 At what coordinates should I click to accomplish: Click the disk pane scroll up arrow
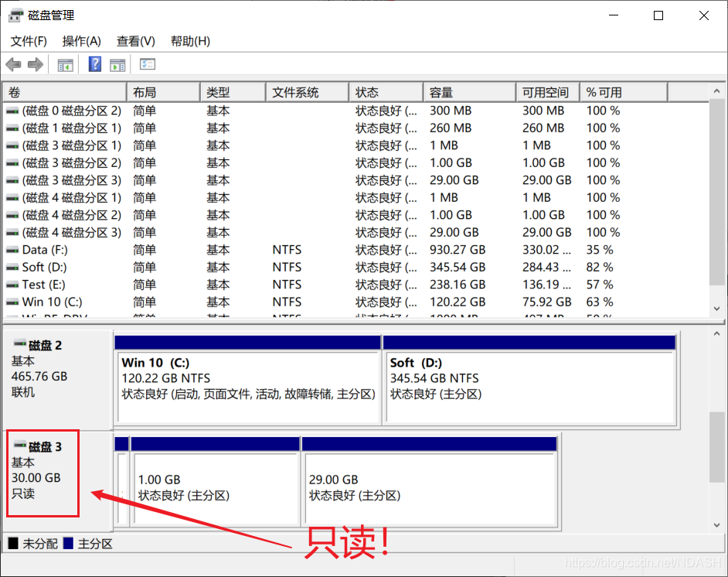(x=717, y=333)
